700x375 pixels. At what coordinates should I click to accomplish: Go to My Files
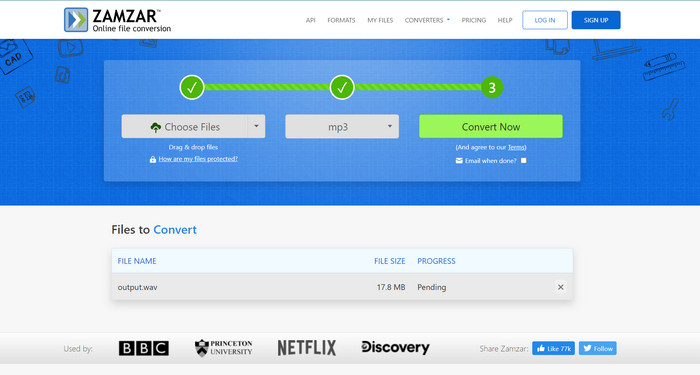pos(380,20)
